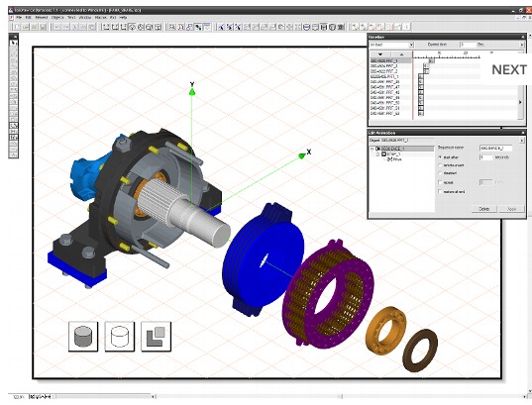Select the timeline row ending PRT_51
The image size is (532, 405).
pos(391,108)
